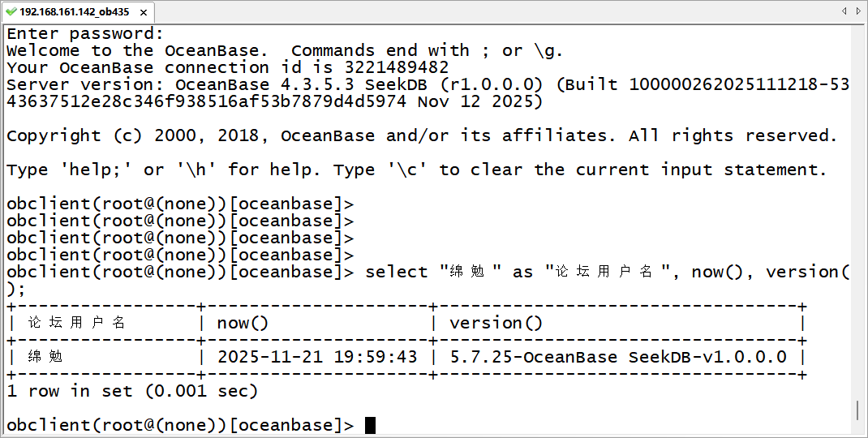This screenshot has height=438, width=868.
Task: Click the terminal vertical scrollbar thumb
Action: coord(858,410)
